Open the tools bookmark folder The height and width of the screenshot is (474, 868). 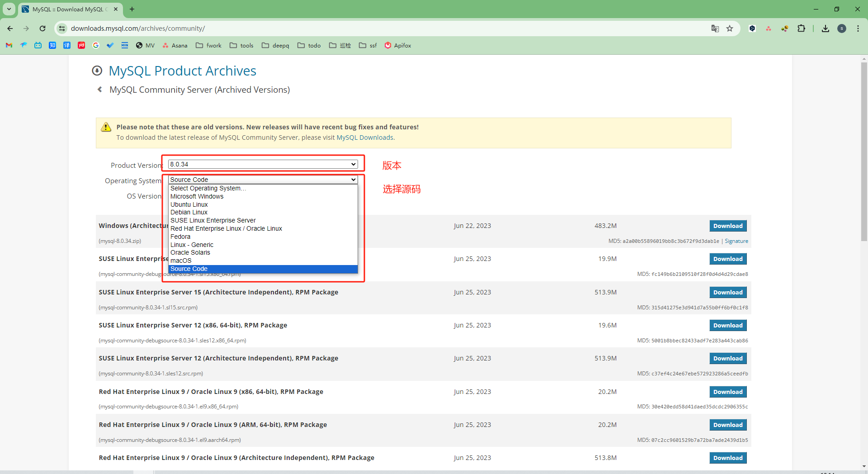pos(241,45)
